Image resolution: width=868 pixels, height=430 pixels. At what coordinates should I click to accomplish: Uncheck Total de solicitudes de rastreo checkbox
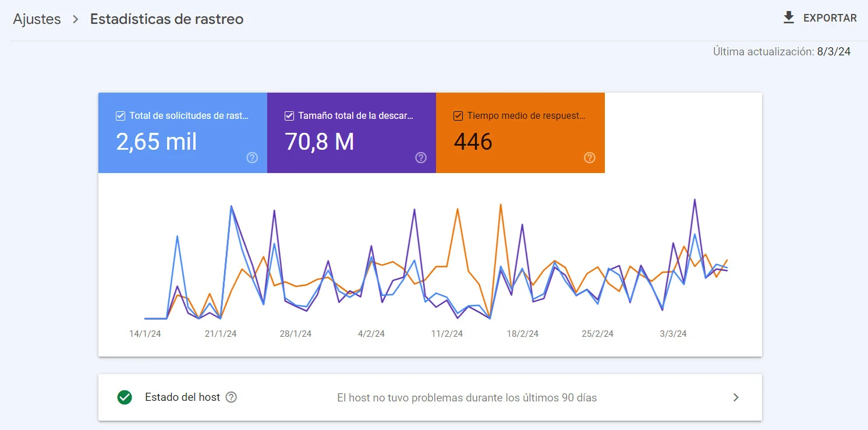pos(121,116)
